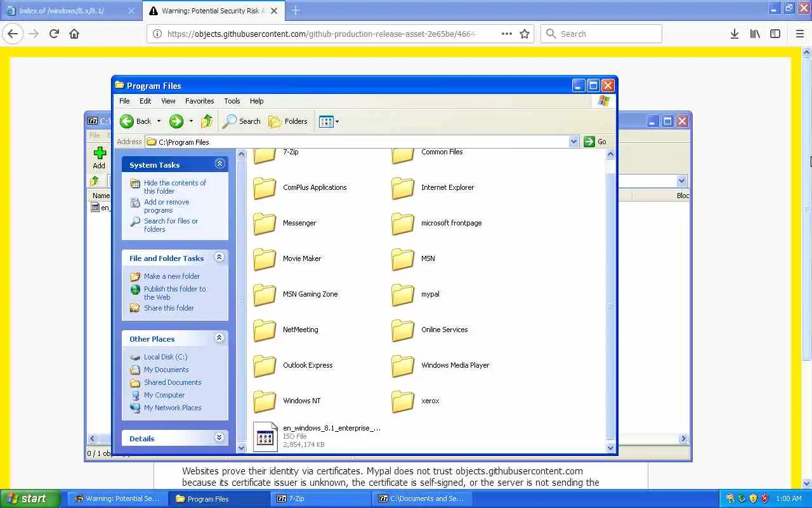Reload the browser page

click(54, 34)
